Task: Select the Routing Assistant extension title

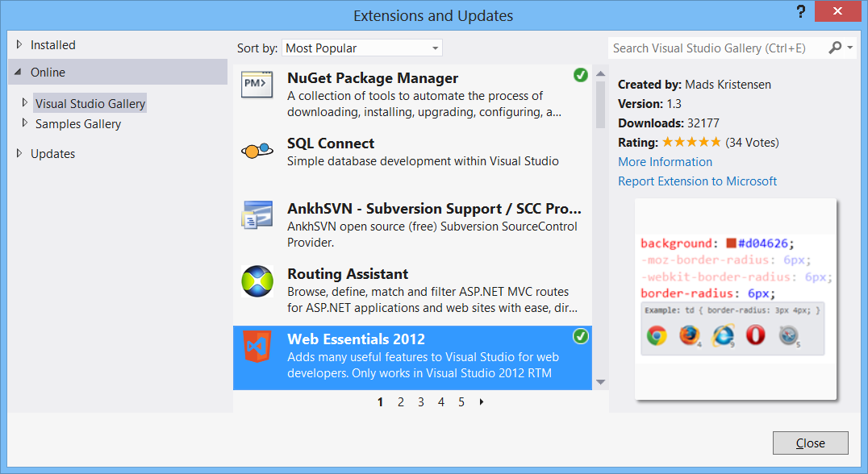Action: (348, 274)
